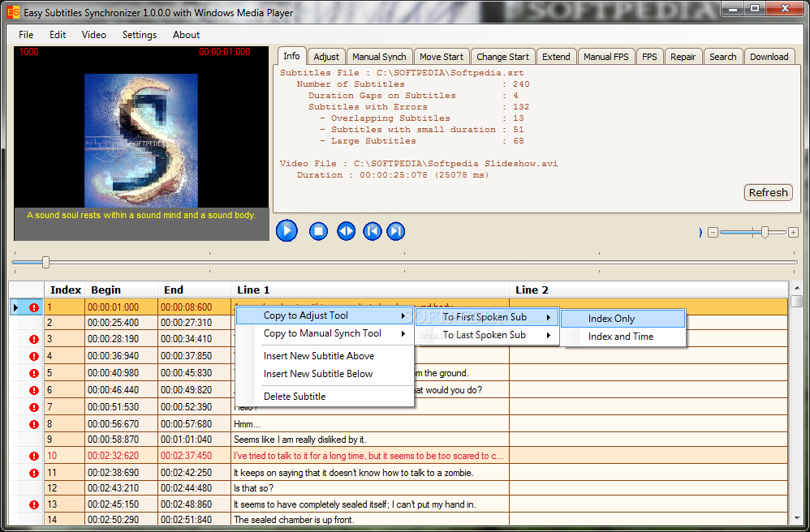The image size is (810, 532).
Task: Switch to the Manual FPS tab
Action: pyautogui.click(x=606, y=57)
